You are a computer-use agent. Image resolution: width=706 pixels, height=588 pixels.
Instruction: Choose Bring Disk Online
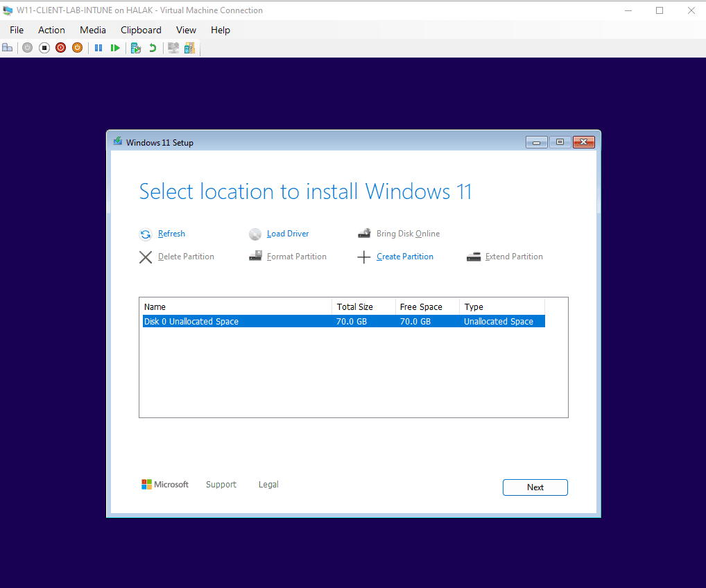408,234
